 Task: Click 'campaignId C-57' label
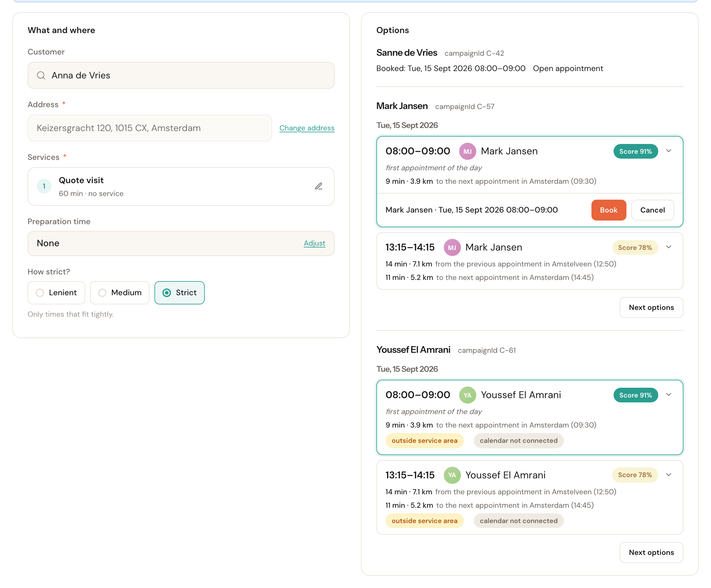pos(465,107)
